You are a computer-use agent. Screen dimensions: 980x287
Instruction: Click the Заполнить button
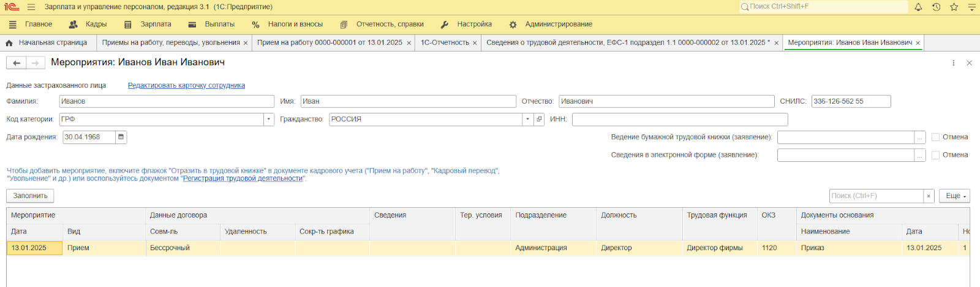pyautogui.click(x=30, y=196)
